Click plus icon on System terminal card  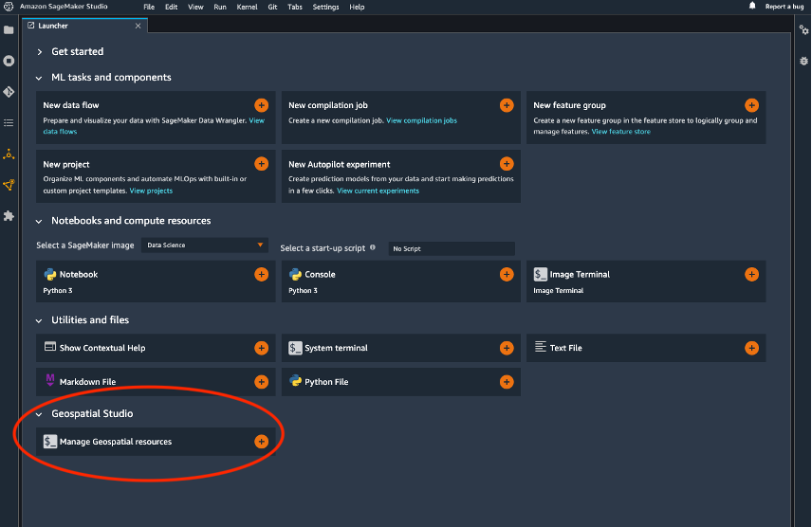(507, 348)
